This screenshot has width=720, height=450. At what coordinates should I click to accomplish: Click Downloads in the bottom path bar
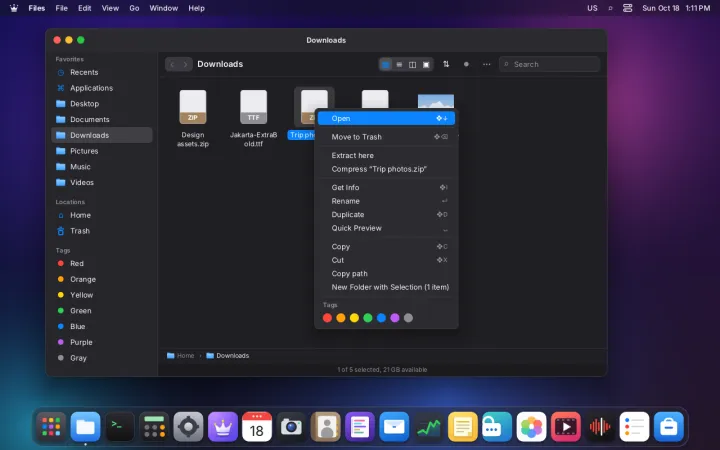tap(228, 355)
